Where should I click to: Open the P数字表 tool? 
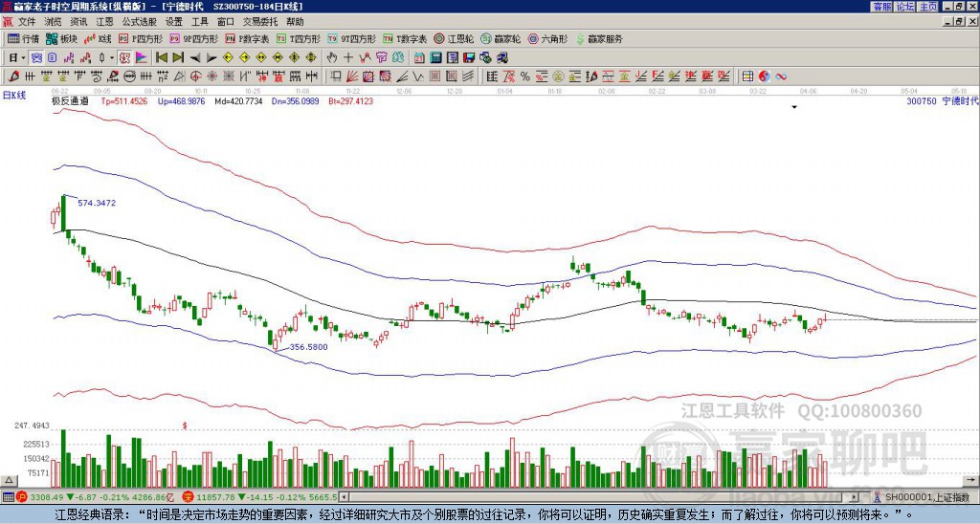pos(247,38)
